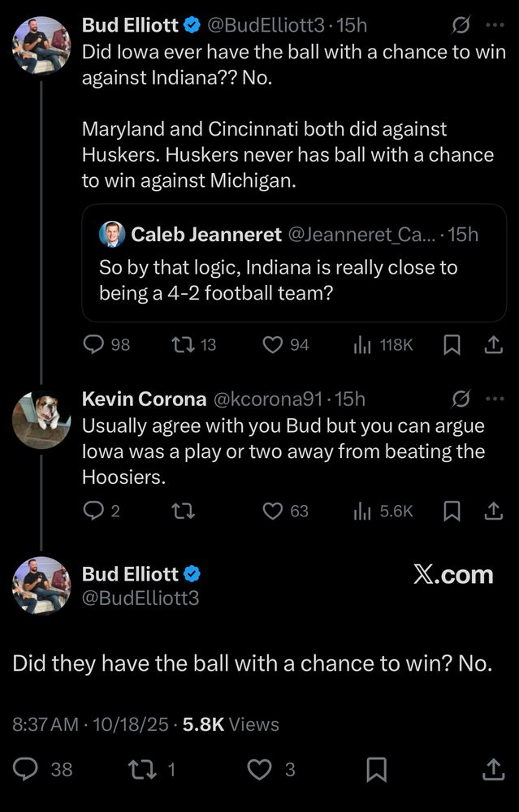Open more options on Kevin Corona's reply
The width and height of the screenshot is (519, 812).
495,399
